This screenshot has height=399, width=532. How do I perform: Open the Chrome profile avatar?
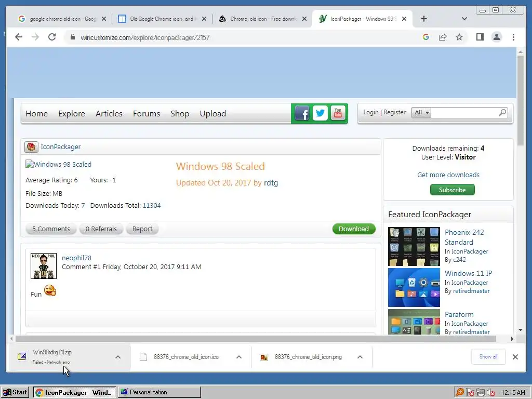(497, 37)
